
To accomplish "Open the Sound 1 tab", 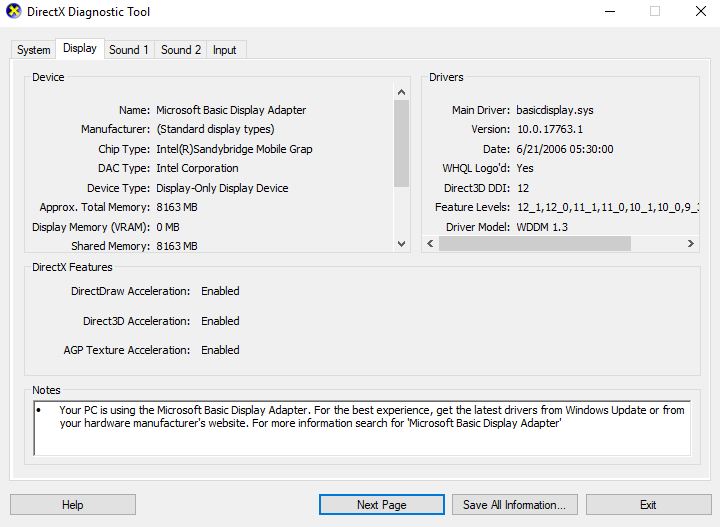I will coord(129,50).
